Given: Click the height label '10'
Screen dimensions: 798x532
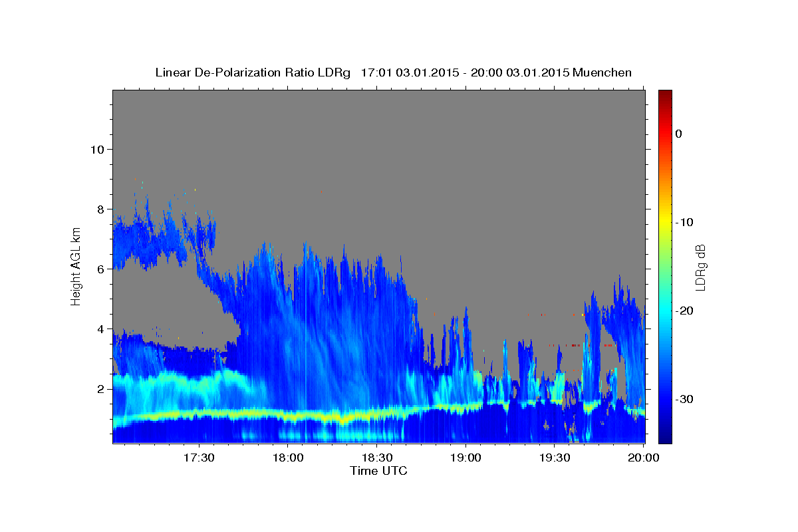Looking at the screenshot, I should (x=96, y=149).
